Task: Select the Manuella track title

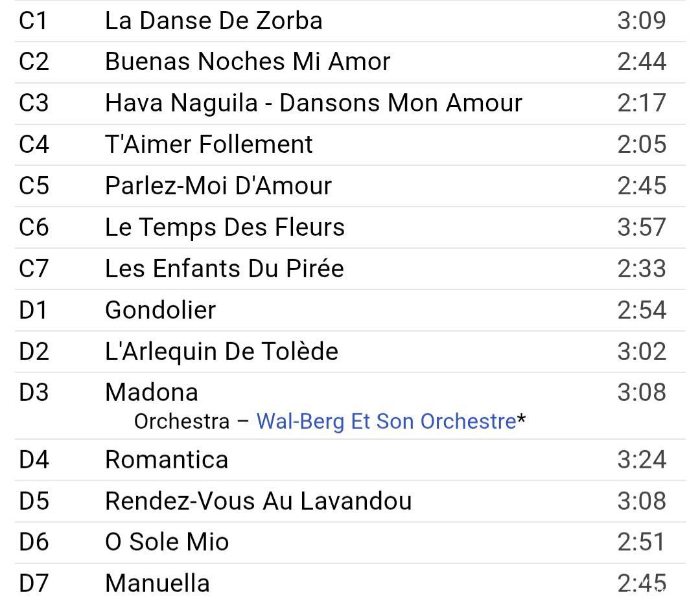Action: click(x=157, y=583)
